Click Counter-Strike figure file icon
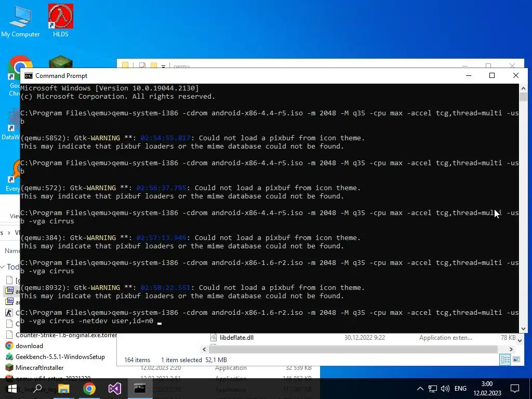The width and height of the screenshot is (532, 399). (9, 313)
